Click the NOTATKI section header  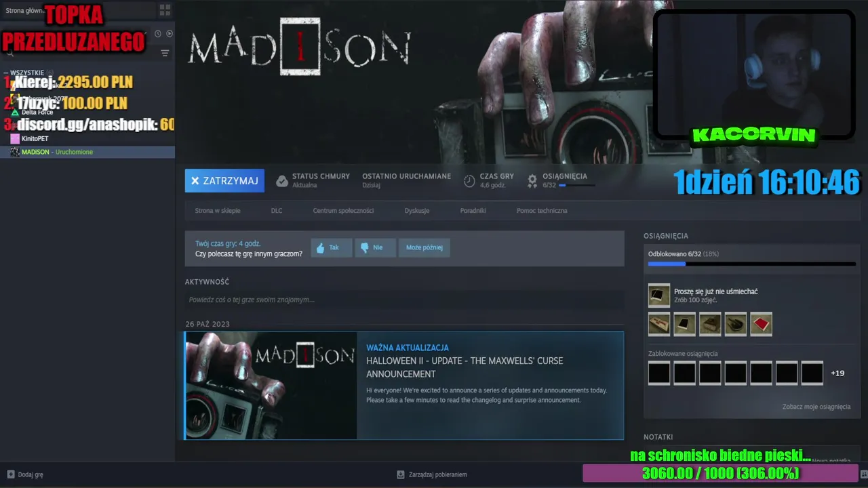tap(658, 437)
